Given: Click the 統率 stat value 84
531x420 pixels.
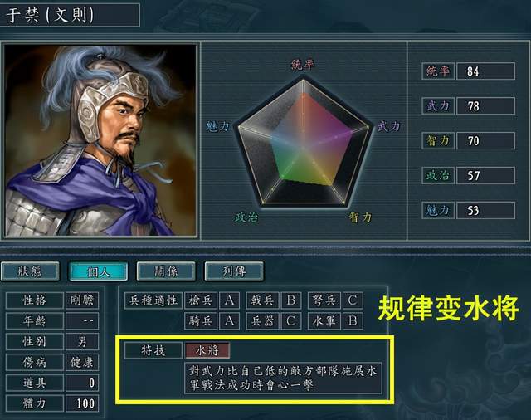Looking at the screenshot, I should [485, 71].
